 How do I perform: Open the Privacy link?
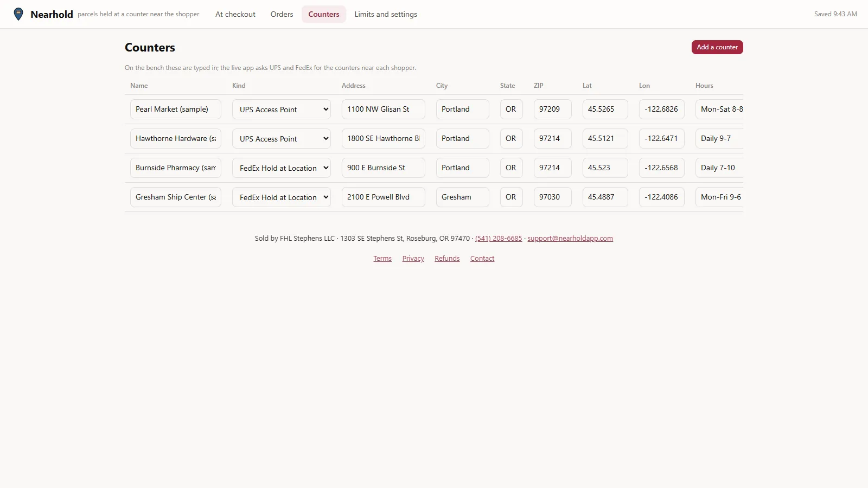point(413,259)
